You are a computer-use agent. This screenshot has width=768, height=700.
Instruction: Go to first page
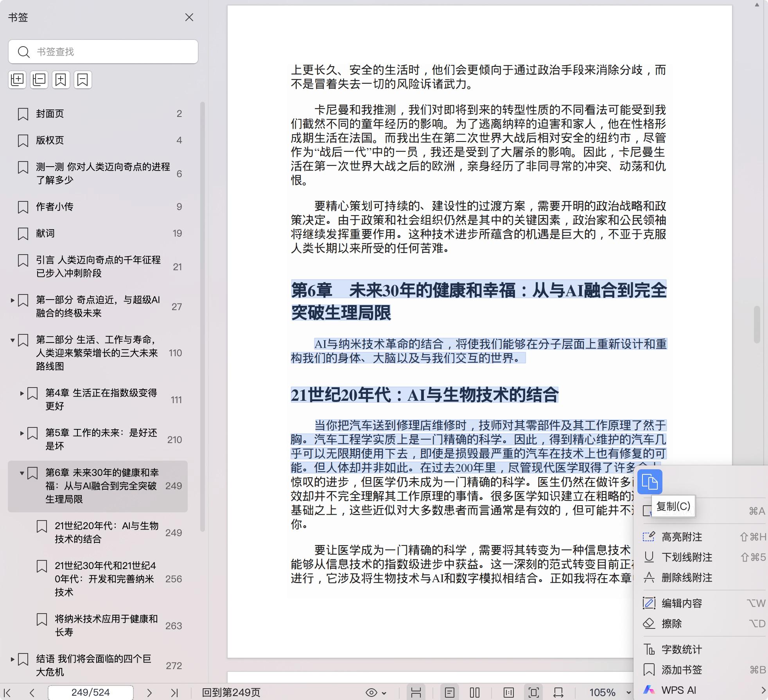tap(7, 693)
